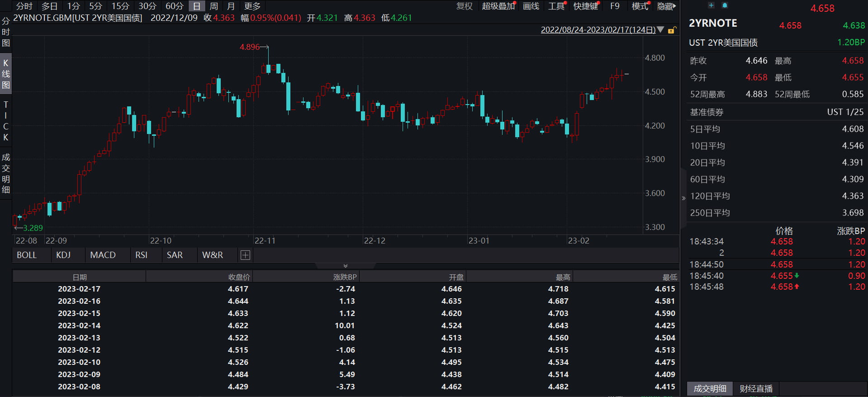Click the 3.289 low price marker
This screenshot has height=397, width=868.
click(33, 228)
